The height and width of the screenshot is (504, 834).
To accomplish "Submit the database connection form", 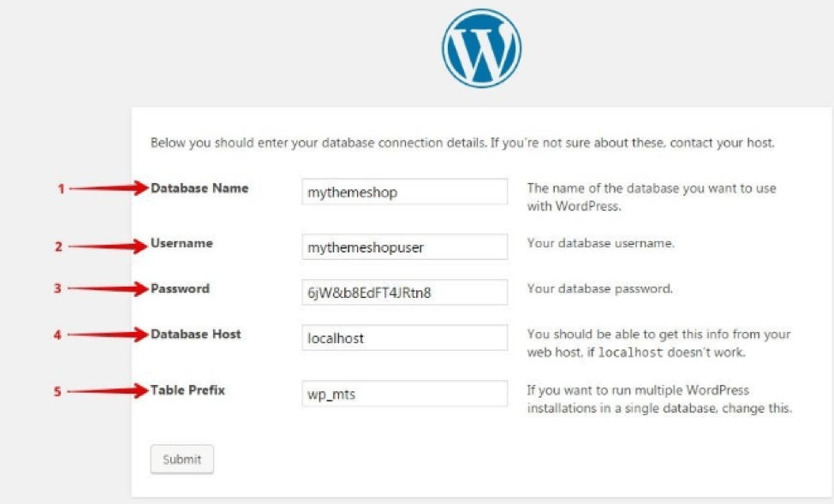I will (x=182, y=459).
